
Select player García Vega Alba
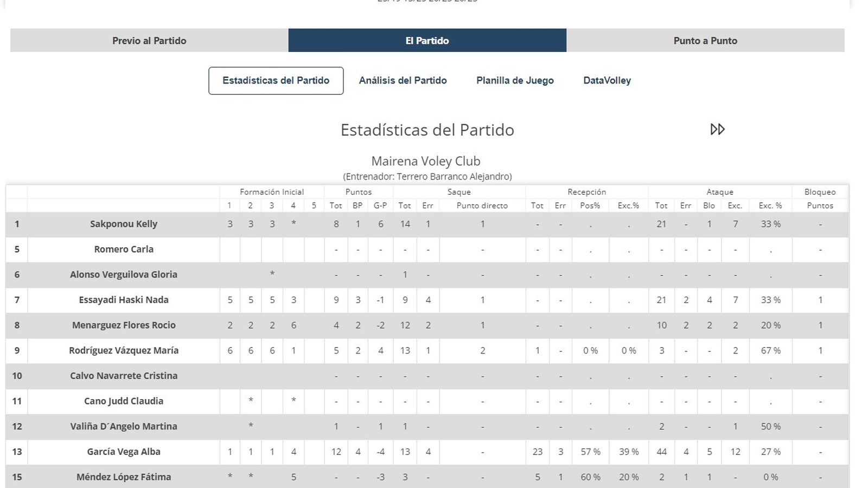point(124,452)
